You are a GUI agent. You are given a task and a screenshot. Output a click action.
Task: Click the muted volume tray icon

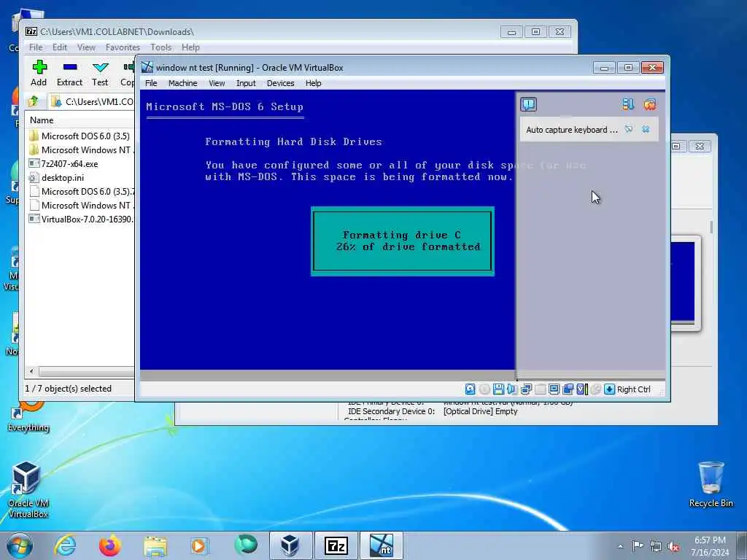(673, 546)
